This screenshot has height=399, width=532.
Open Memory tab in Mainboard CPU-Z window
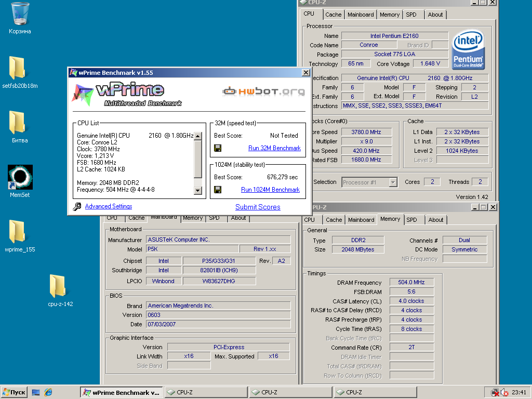193,218
